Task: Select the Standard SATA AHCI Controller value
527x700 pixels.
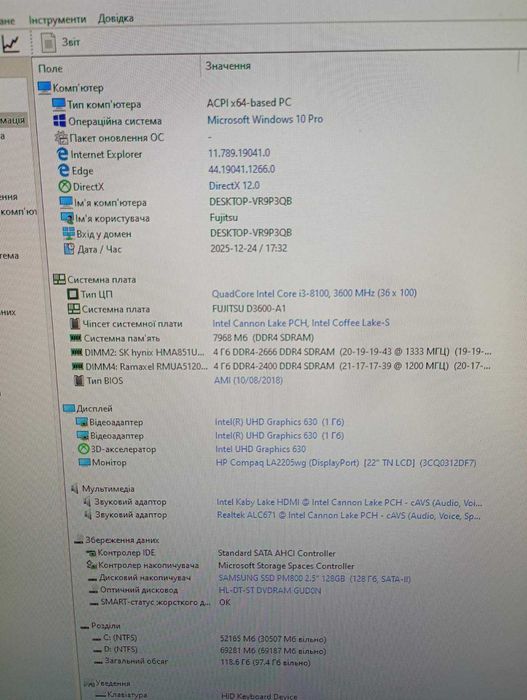Action: (x=276, y=553)
